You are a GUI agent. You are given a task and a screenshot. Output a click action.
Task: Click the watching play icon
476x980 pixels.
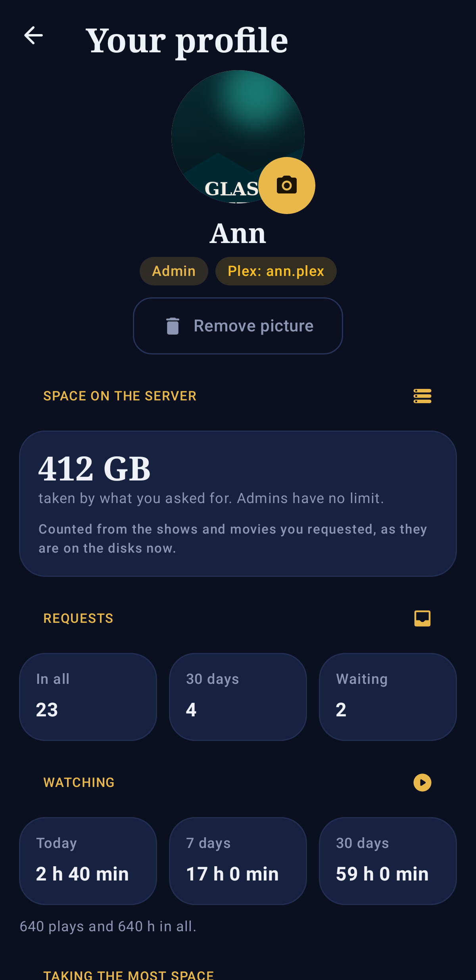coord(422,783)
